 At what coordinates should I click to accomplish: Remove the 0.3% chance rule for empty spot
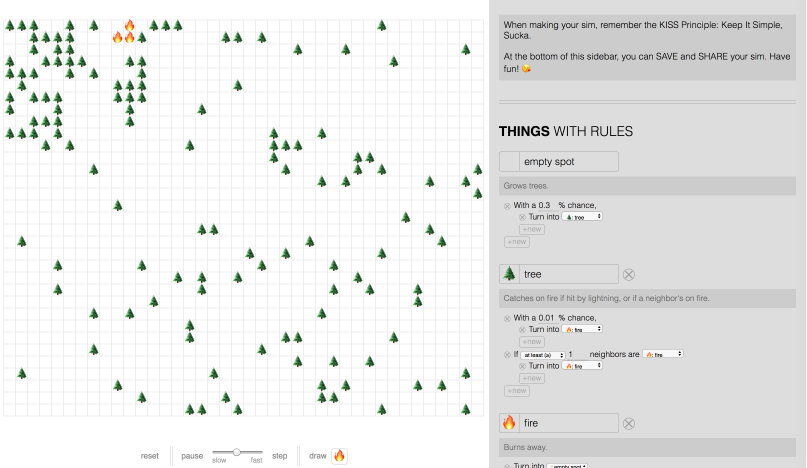point(507,205)
